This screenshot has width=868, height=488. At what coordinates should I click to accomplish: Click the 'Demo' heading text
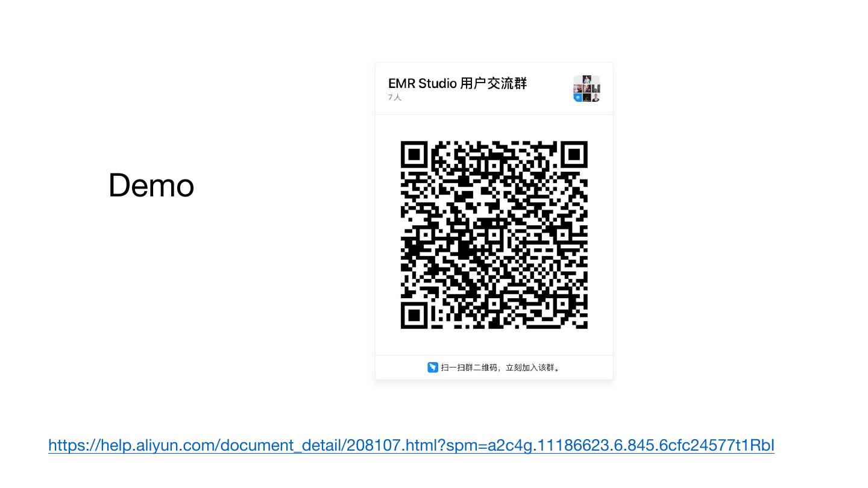151,185
